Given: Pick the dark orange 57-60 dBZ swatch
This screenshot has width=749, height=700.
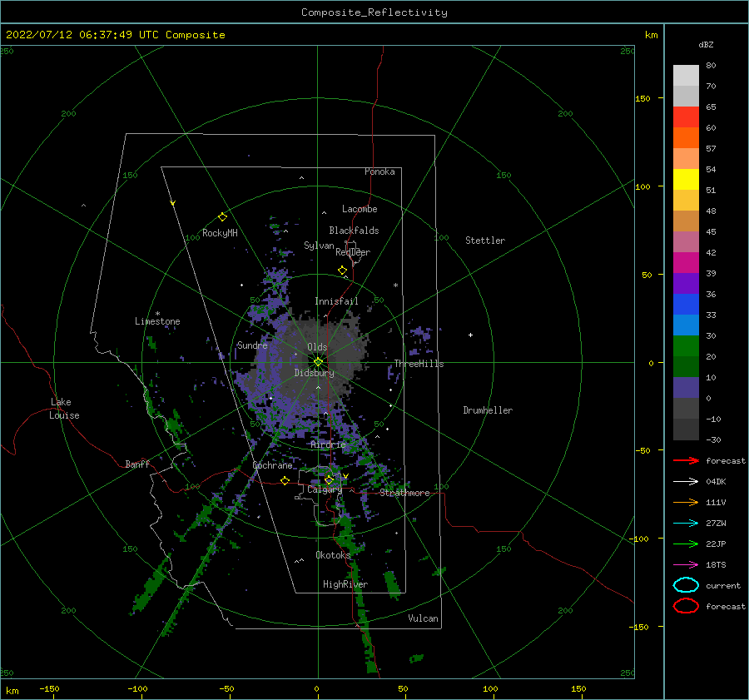Looking at the screenshot, I should point(686,138).
